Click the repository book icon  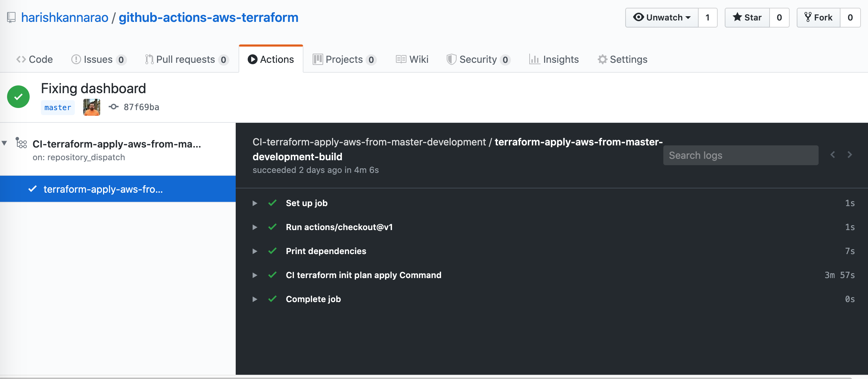pos(11,17)
